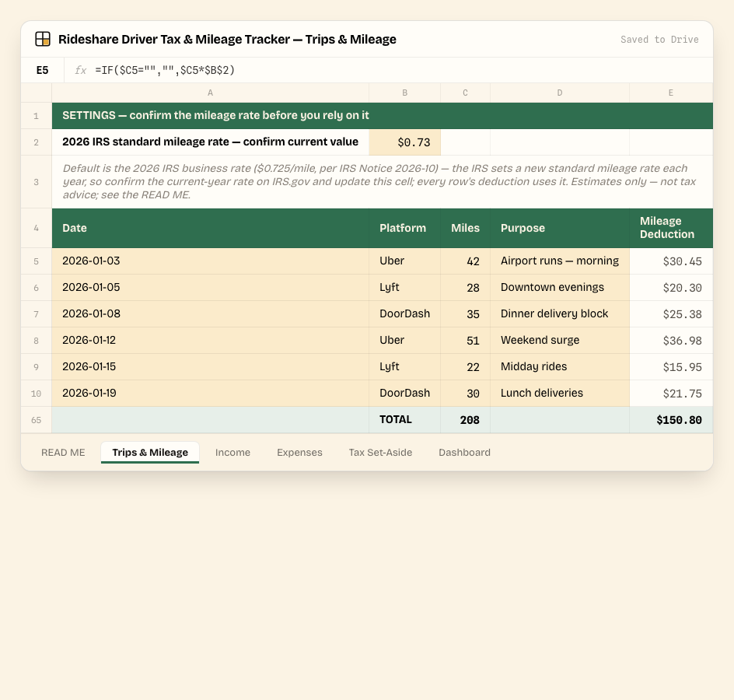Screen dimensions: 734x700
Task: Click the Miles column heading
Action: point(465,228)
